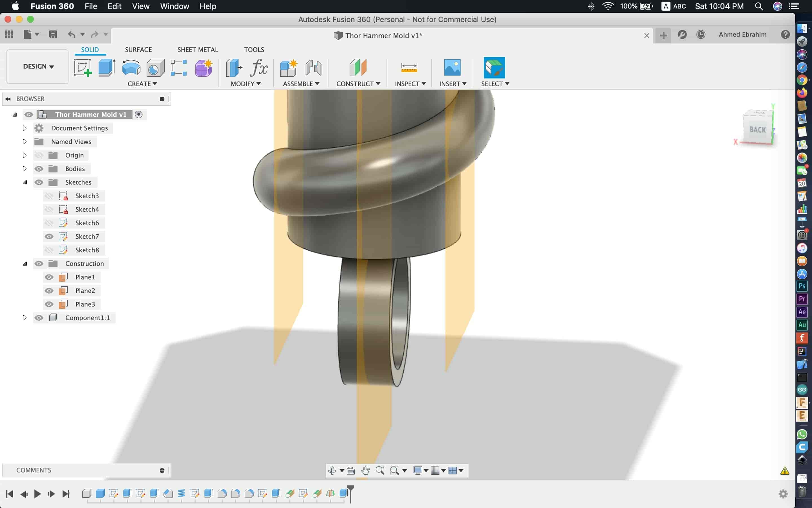
Task: Expand the COMMENTS panel dot
Action: click(162, 470)
